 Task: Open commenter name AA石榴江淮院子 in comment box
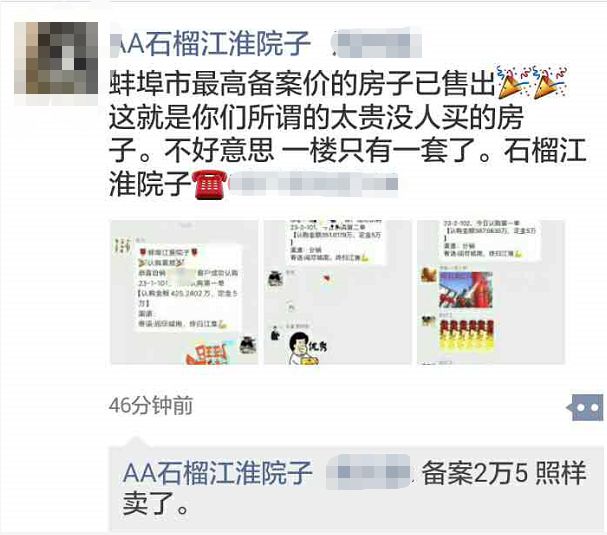point(218,472)
